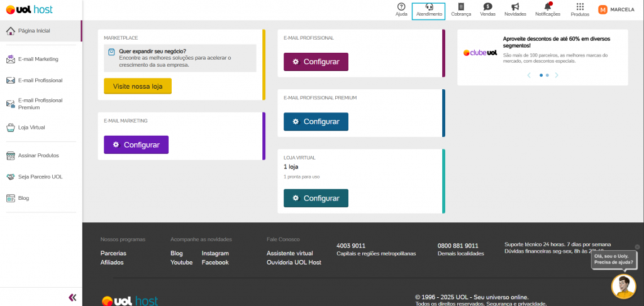Open the Uoly assistant avatar

[623, 287]
